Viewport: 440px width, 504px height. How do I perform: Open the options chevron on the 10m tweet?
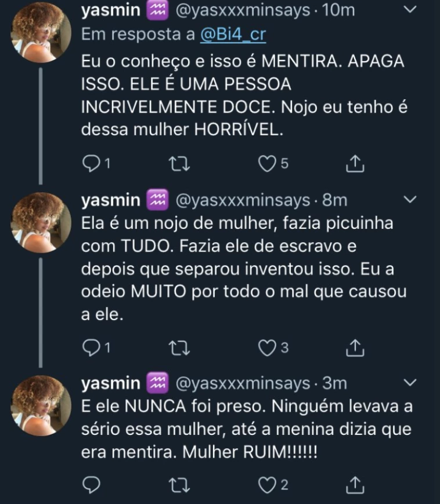tap(409, 10)
